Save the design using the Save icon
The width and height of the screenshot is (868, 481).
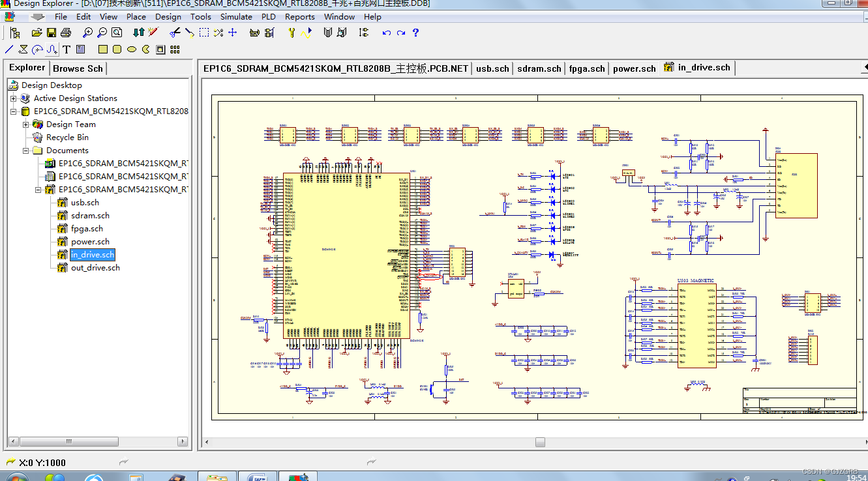point(52,34)
